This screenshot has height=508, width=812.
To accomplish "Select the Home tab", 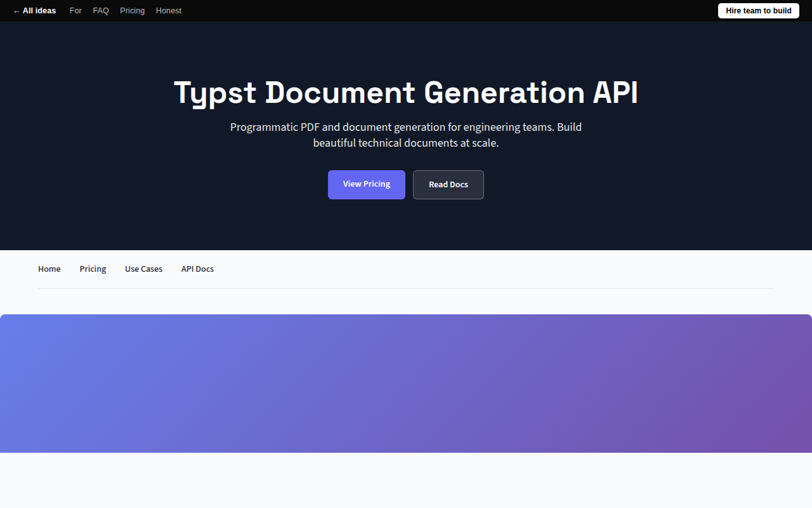I will 49,269.
